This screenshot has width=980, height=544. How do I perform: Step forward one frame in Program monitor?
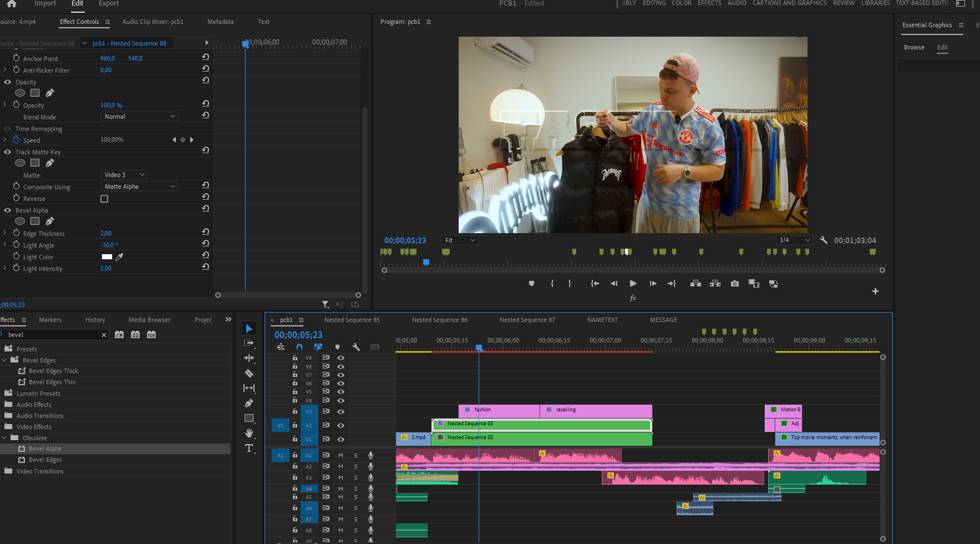click(x=653, y=284)
